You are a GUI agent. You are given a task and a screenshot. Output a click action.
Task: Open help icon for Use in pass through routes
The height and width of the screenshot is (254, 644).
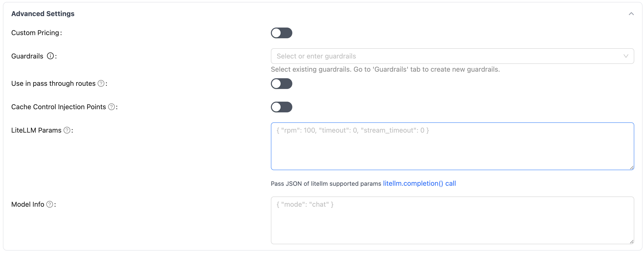(x=101, y=83)
